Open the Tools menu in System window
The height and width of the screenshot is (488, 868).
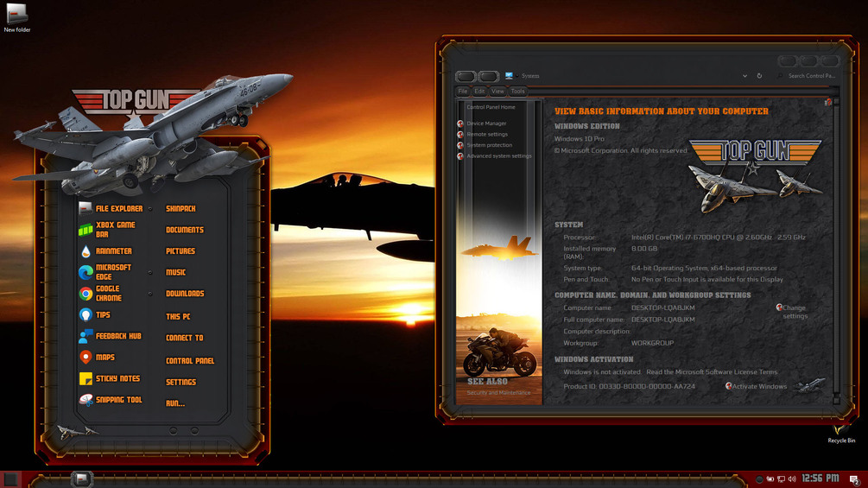(x=517, y=92)
